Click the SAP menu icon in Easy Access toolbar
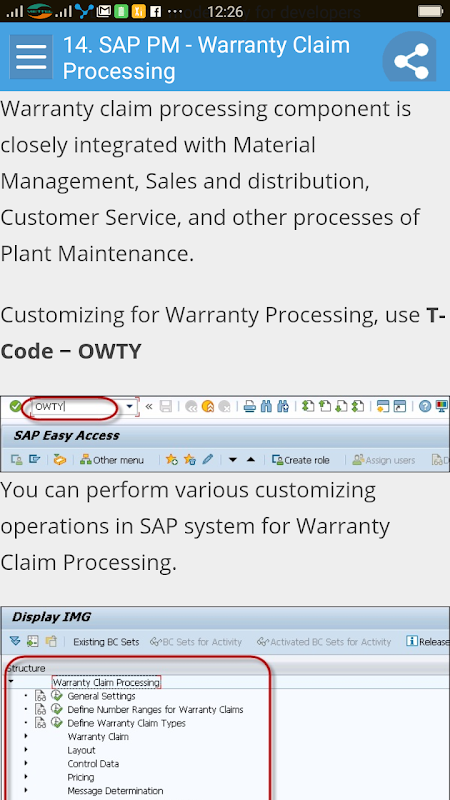This screenshot has height=800, width=450. tap(34, 460)
